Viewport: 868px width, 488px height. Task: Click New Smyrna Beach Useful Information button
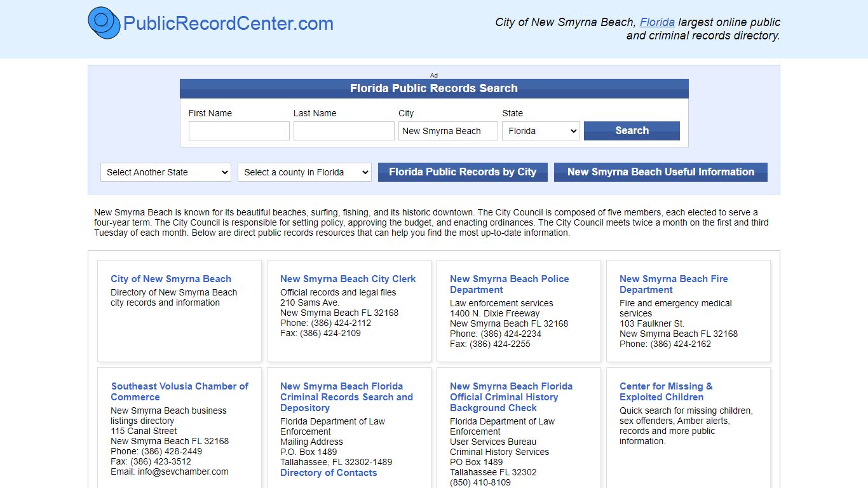coord(661,172)
